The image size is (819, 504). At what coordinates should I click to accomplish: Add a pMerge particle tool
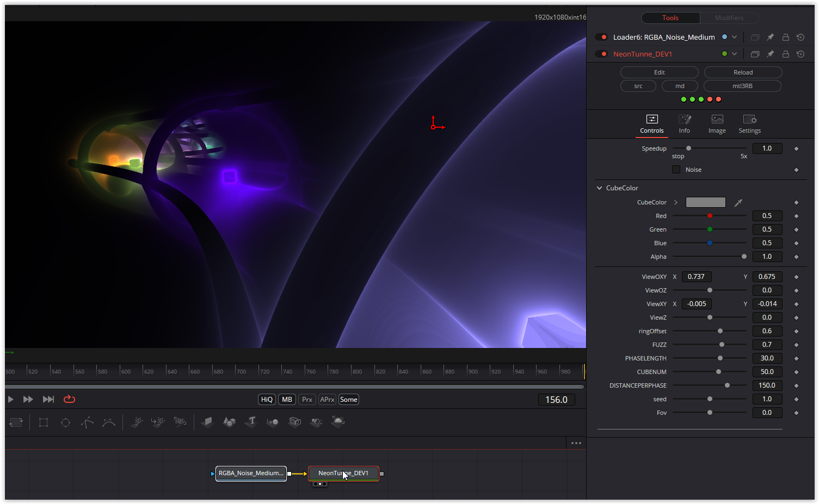[158, 422]
